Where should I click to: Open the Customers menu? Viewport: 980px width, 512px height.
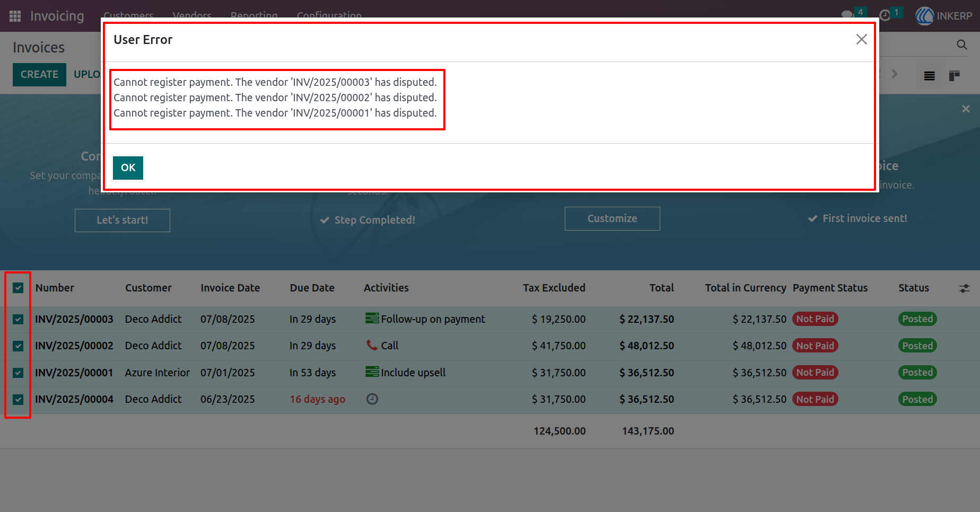[128, 15]
